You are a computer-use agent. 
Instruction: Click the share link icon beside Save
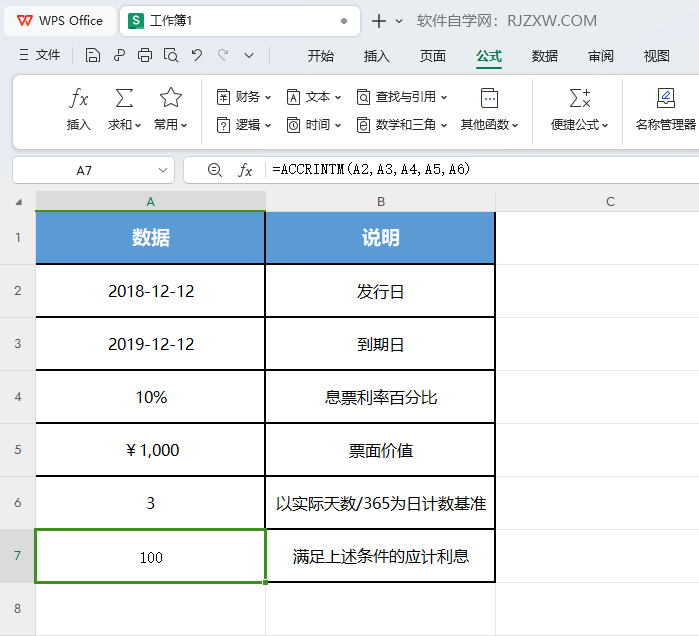click(x=119, y=55)
